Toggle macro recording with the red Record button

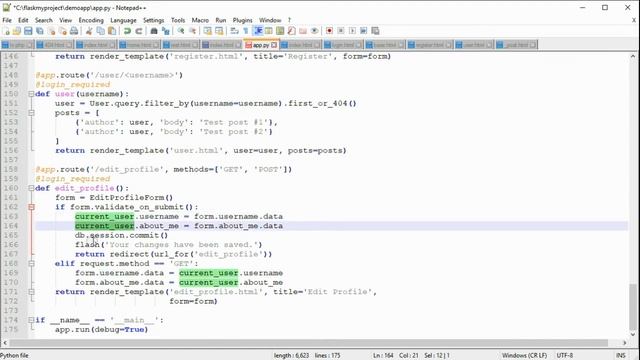[329, 31]
